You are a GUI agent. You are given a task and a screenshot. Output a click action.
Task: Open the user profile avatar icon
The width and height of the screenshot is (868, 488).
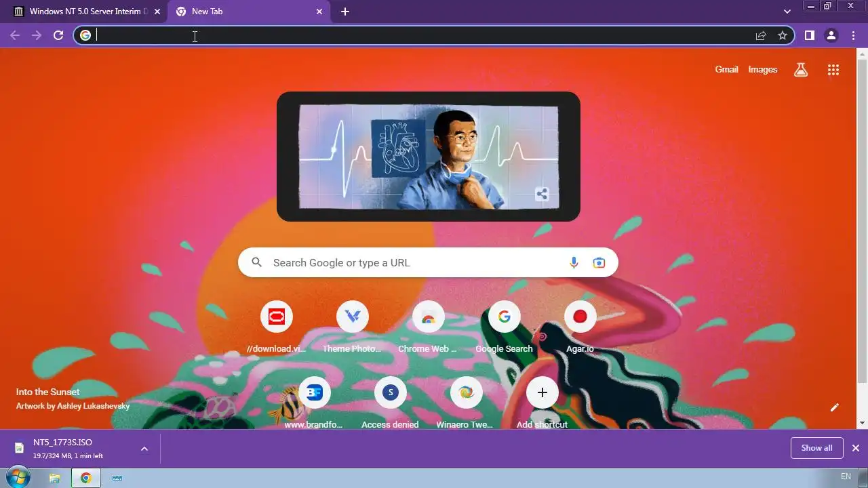pyautogui.click(x=831, y=35)
